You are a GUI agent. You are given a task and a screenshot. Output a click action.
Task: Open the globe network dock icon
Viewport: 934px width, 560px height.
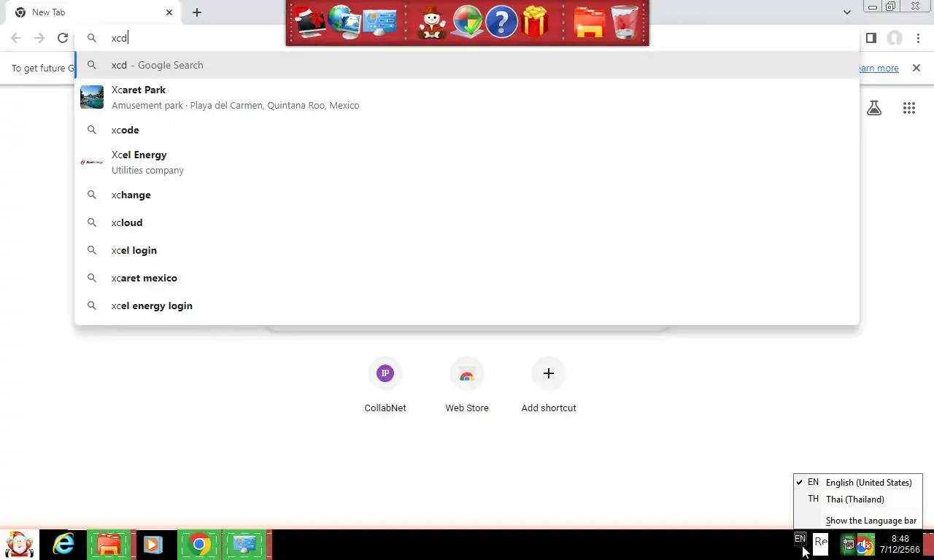coord(344,22)
